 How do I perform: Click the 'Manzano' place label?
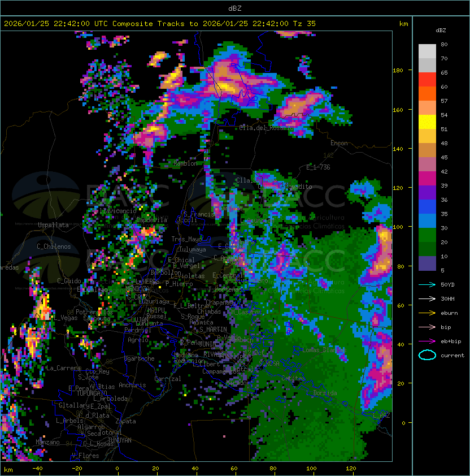pos(47,442)
